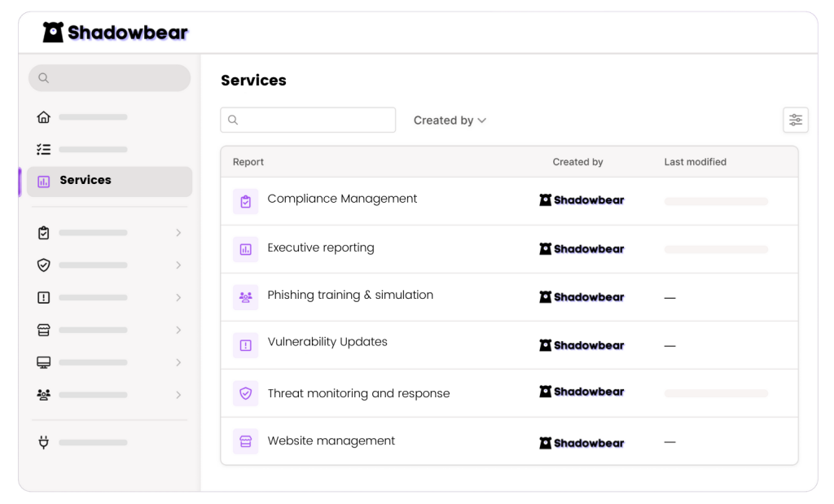
Task: Open the filter settings sliders icon
Action: [x=795, y=121]
